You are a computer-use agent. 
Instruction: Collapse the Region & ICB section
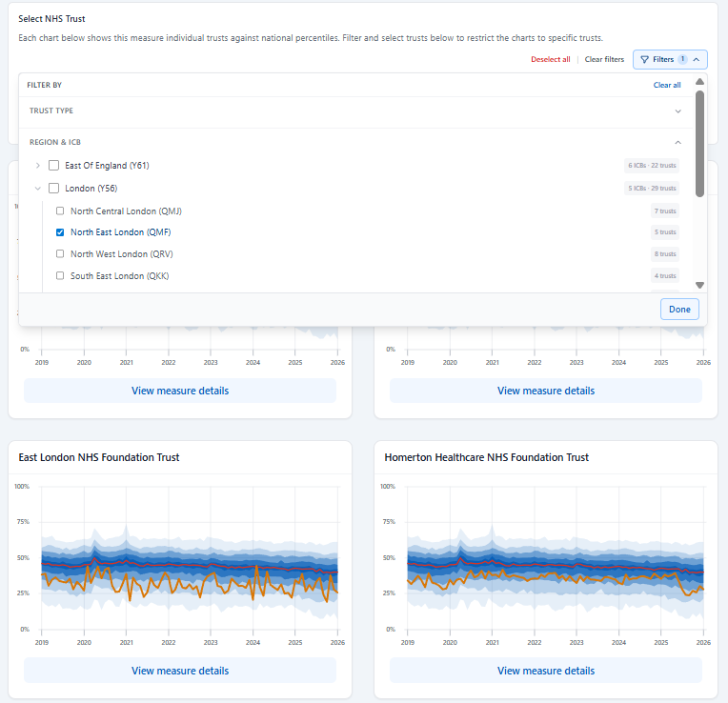[x=677, y=142]
